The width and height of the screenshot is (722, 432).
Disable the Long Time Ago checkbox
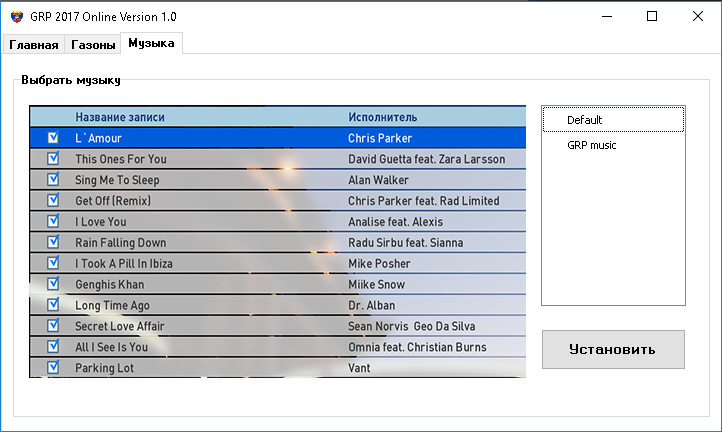(53, 304)
